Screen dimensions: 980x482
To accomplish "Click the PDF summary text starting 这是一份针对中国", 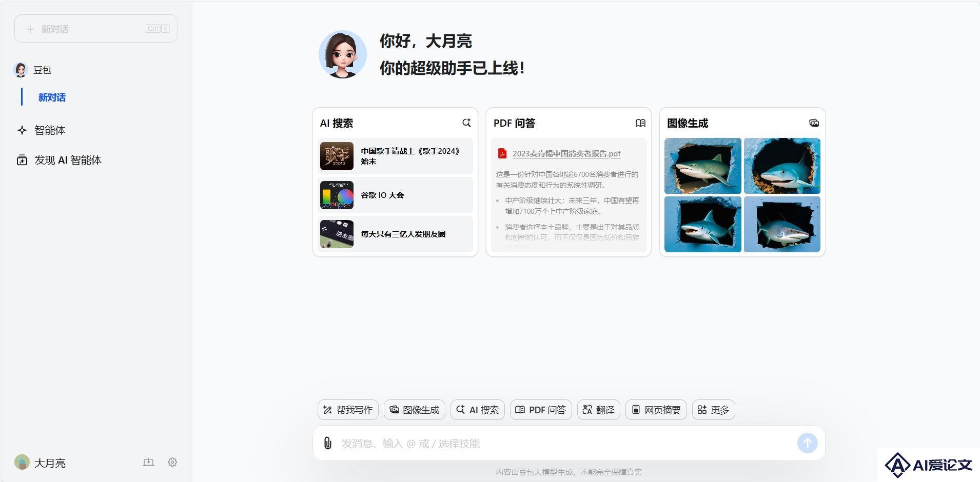I will 567,179.
